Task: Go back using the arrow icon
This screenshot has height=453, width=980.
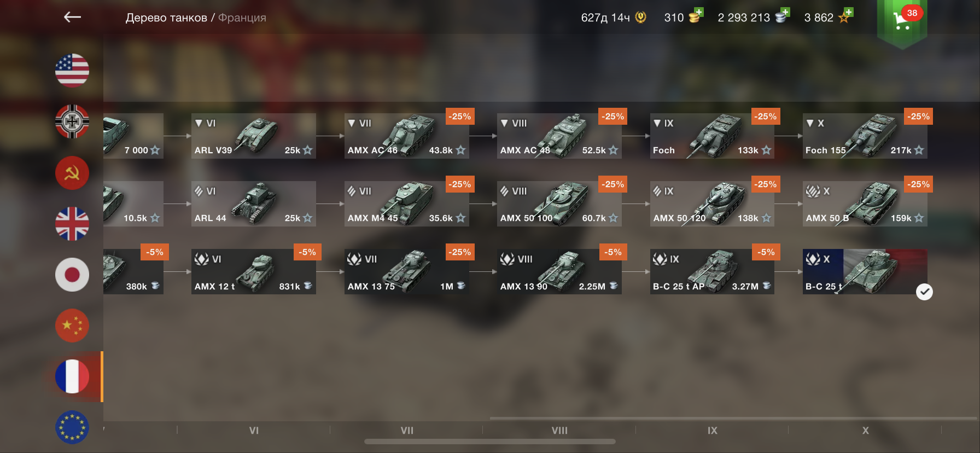Action: (x=72, y=18)
